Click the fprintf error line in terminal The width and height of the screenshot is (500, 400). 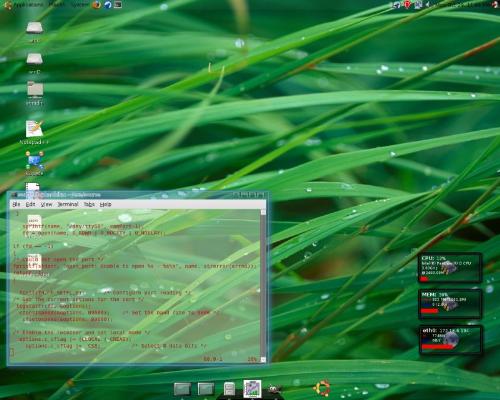click(x=135, y=266)
